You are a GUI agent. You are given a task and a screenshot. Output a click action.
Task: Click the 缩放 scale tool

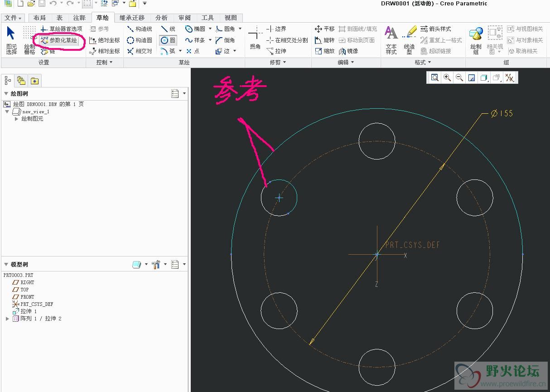[324, 51]
